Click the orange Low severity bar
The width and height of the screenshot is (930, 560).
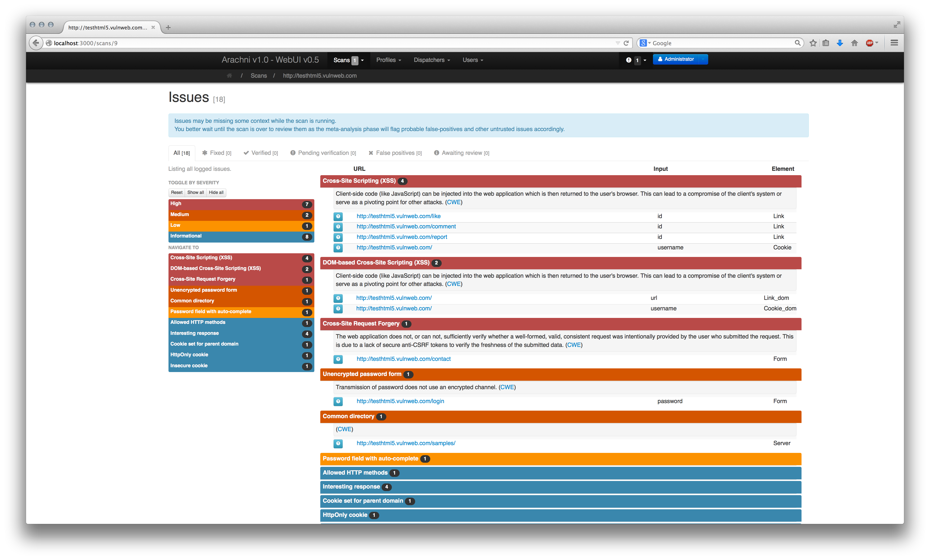241,225
